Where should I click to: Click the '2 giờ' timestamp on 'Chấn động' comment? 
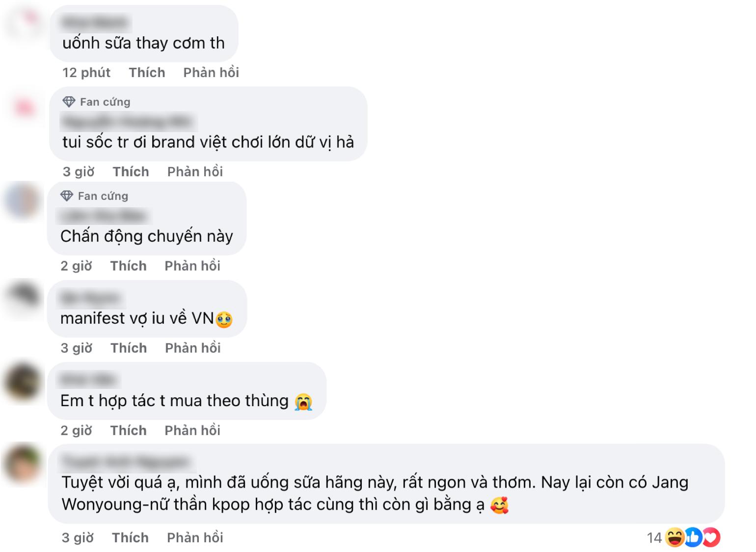point(76,266)
